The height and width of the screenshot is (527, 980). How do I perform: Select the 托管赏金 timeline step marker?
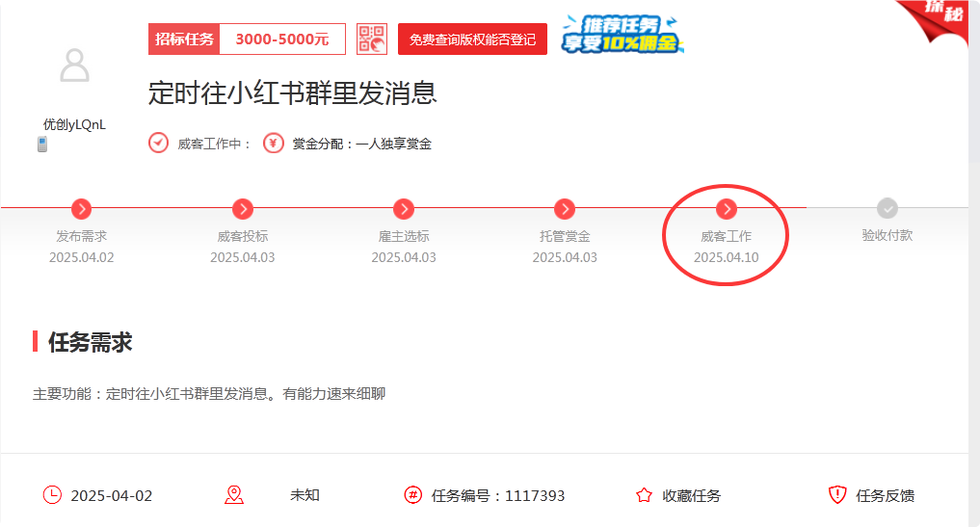click(565, 209)
